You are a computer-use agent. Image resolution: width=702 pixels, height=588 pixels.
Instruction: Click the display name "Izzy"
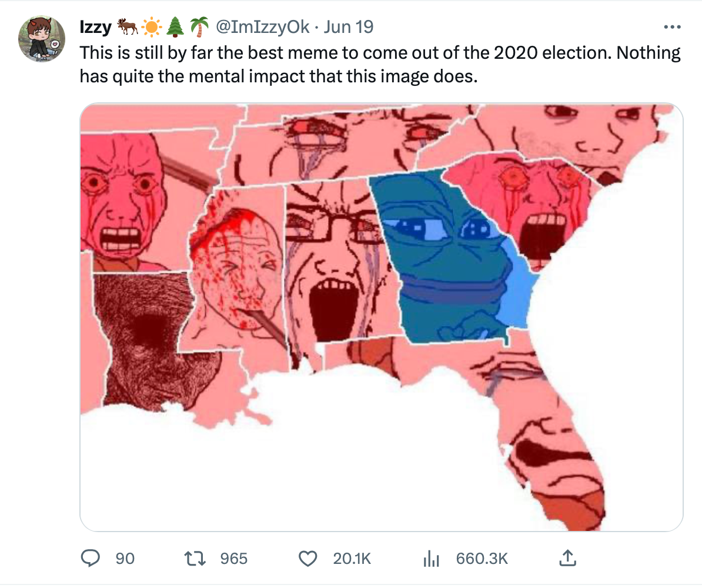(x=95, y=27)
